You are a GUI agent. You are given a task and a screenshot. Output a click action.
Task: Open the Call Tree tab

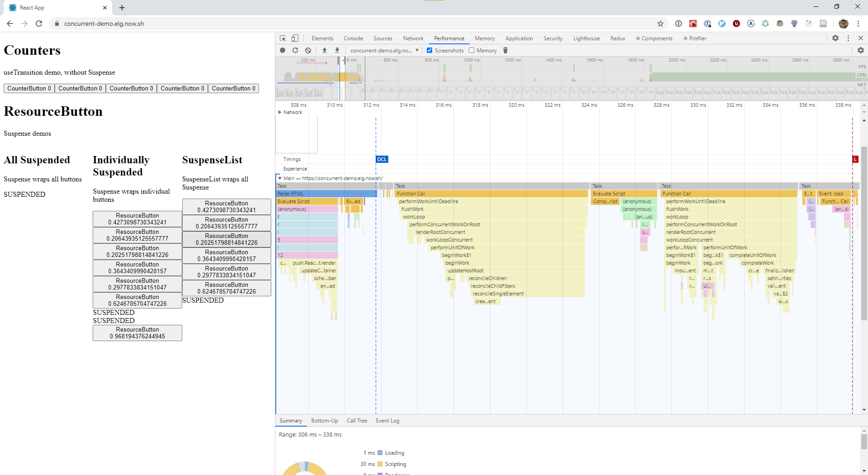pos(357,421)
